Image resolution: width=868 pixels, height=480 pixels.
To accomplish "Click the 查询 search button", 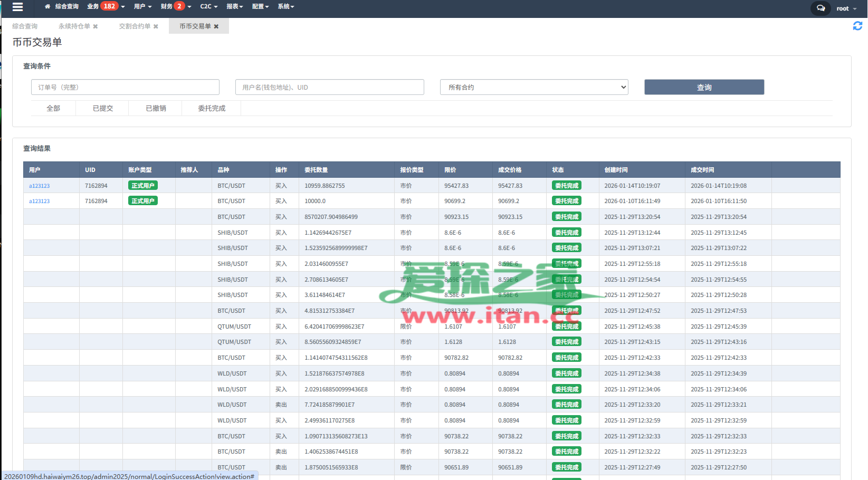I will pyautogui.click(x=704, y=87).
